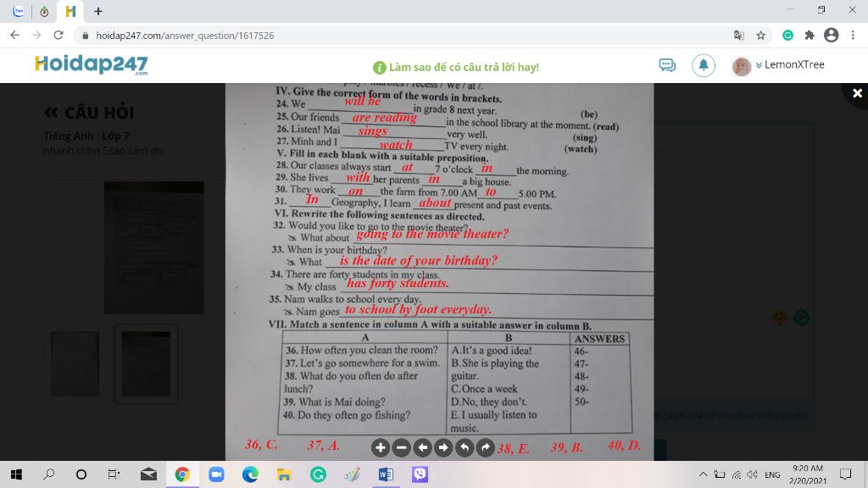Open Cortana from the taskbar

click(81, 474)
